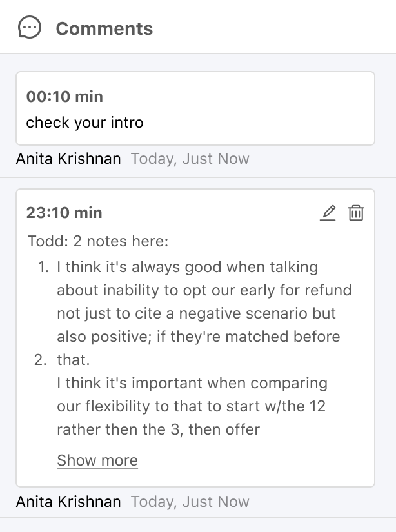The height and width of the screenshot is (532, 396).
Task: Click the list number '1.' marker
Action: (x=43, y=267)
